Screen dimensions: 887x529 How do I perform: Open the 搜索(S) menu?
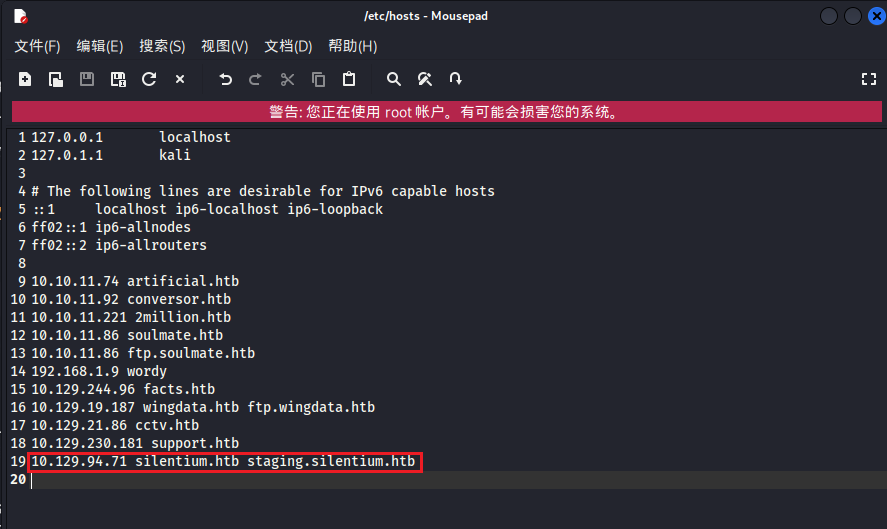click(162, 46)
